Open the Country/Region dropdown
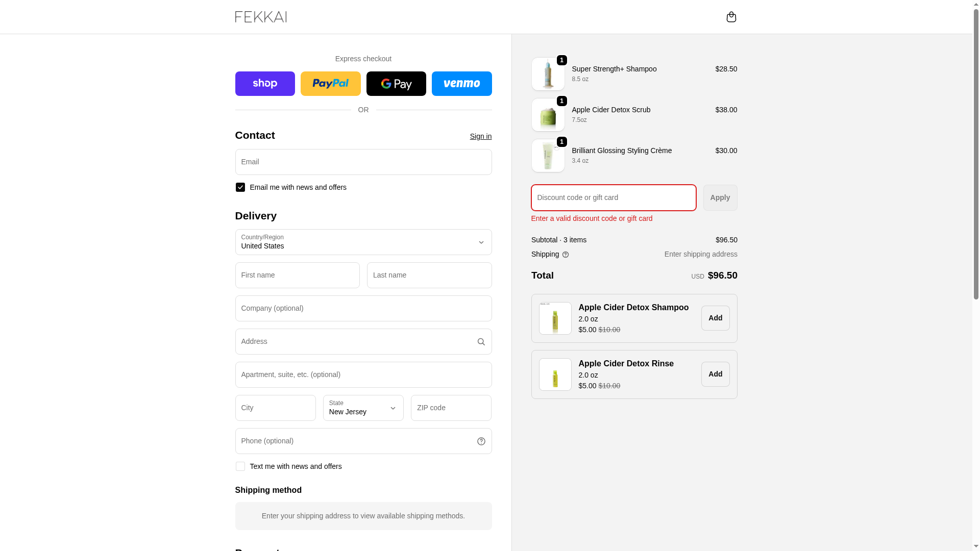 pyautogui.click(x=363, y=242)
